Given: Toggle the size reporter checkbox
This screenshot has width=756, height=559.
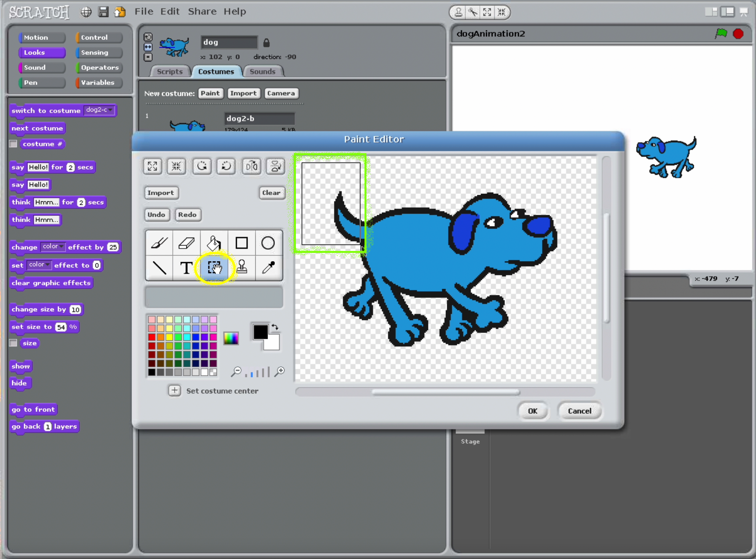Looking at the screenshot, I should point(13,343).
